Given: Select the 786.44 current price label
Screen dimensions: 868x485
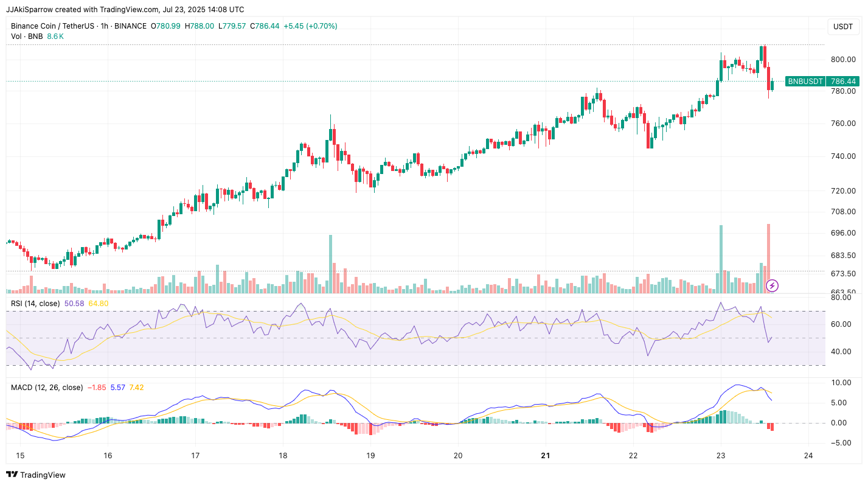Looking at the screenshot, I should (843, 81).
